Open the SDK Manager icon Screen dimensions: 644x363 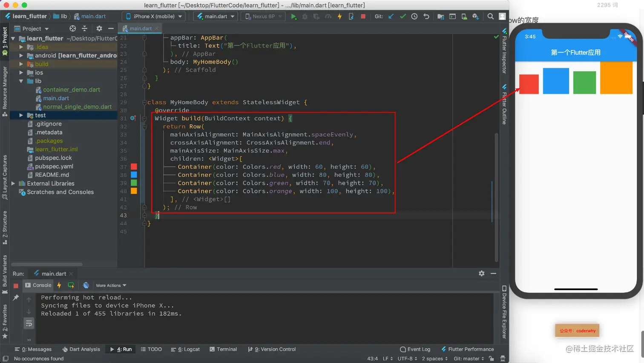pyautogui.click(x=476, y=17)
